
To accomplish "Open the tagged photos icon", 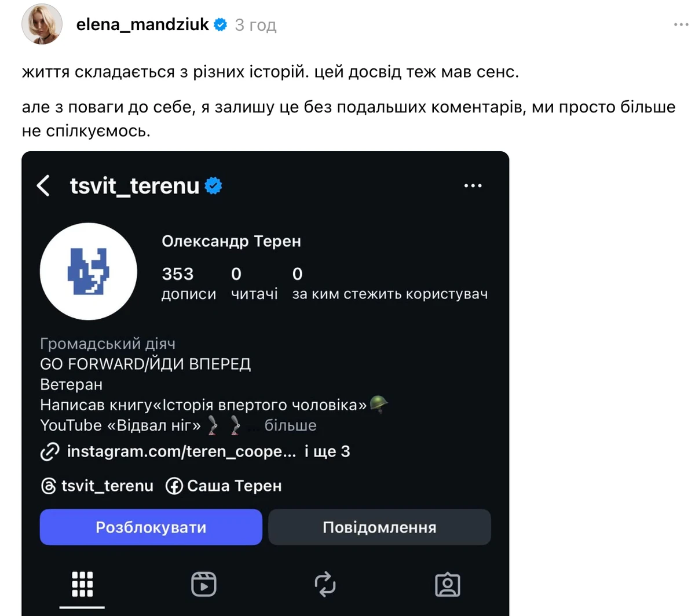I will 448,584.
